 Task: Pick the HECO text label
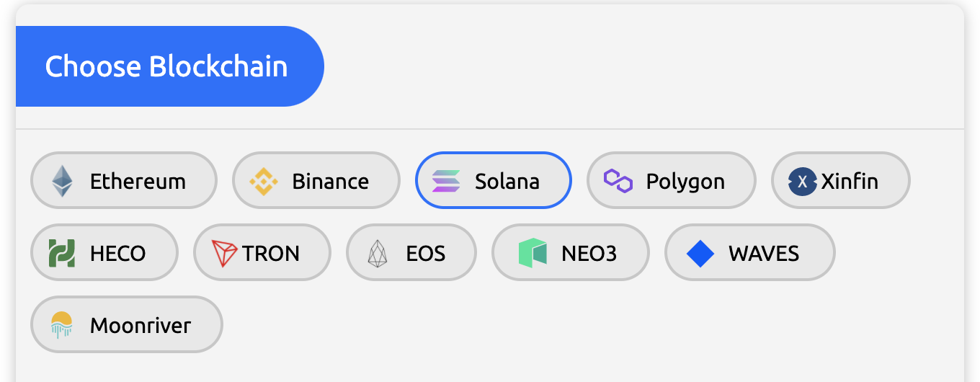click(117, 253)
